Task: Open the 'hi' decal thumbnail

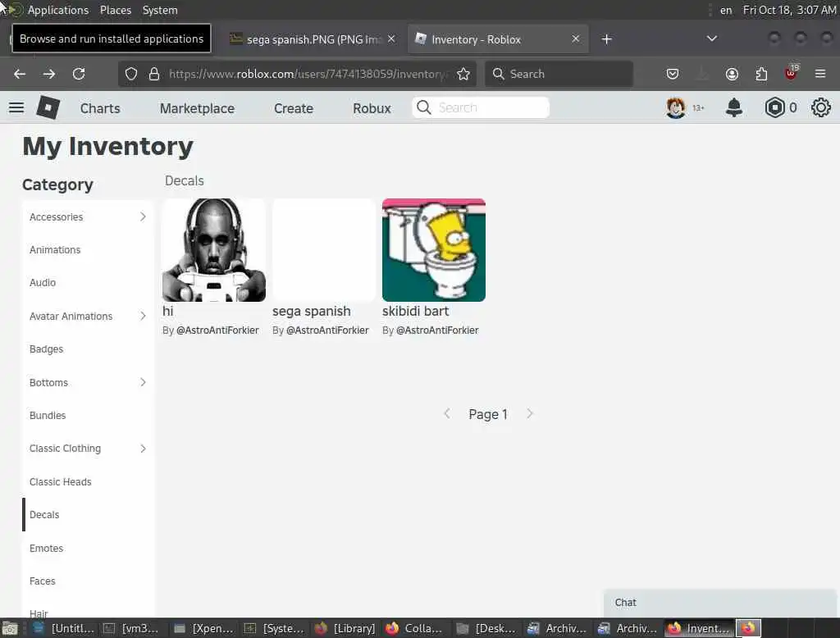Action: 214,250
